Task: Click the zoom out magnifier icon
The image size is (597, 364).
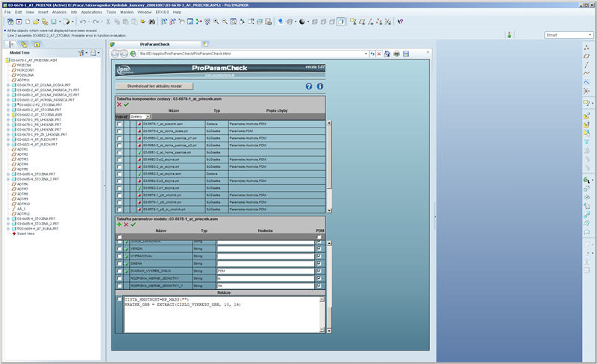Action: click(225, 22)
